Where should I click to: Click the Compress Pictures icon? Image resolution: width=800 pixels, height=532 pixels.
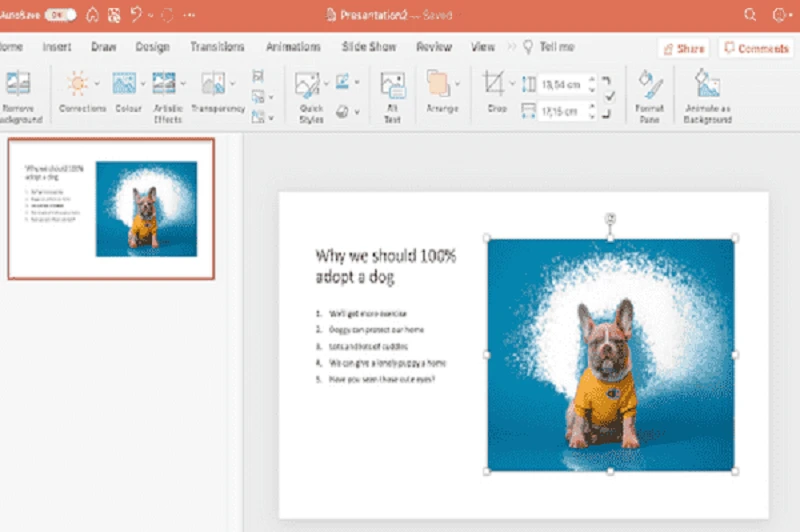[258, 77]
